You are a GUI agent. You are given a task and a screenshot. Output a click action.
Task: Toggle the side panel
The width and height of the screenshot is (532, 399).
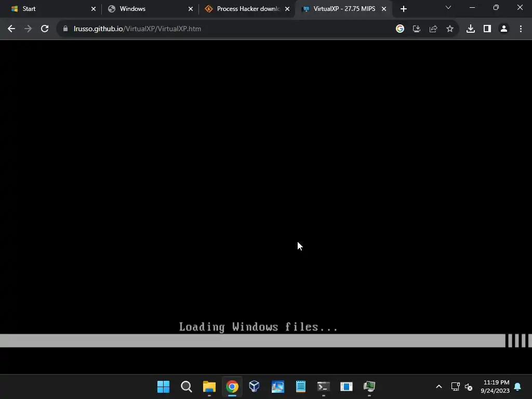coord(487,29)
